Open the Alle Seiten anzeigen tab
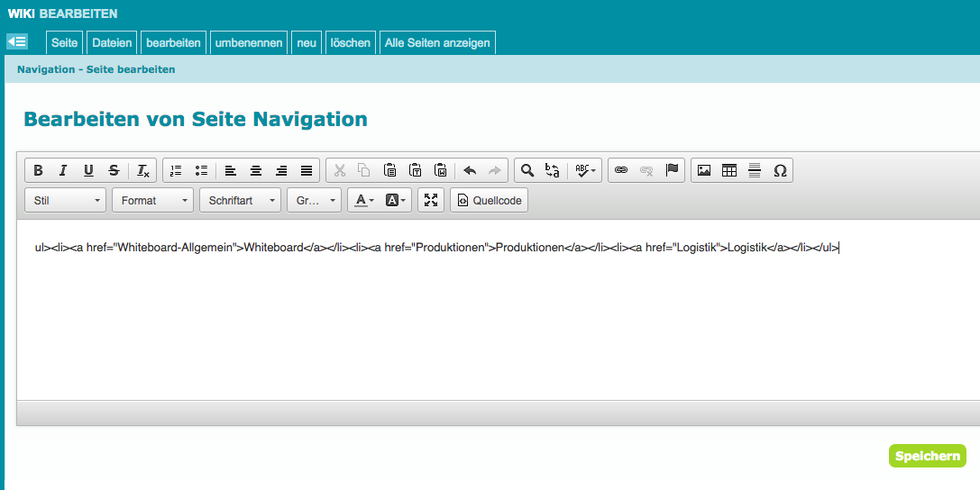Screen dimensions: 980x490 (x=437, y=42)
